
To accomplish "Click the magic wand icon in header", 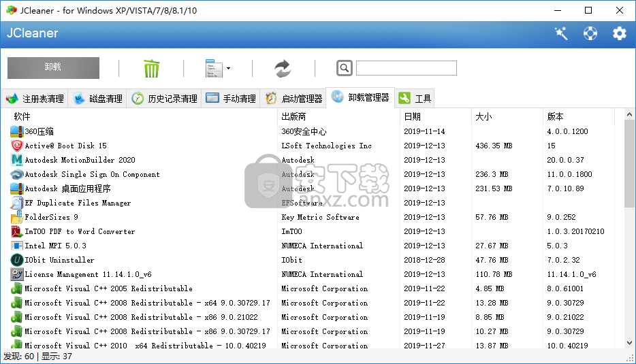I will [561, 33].
